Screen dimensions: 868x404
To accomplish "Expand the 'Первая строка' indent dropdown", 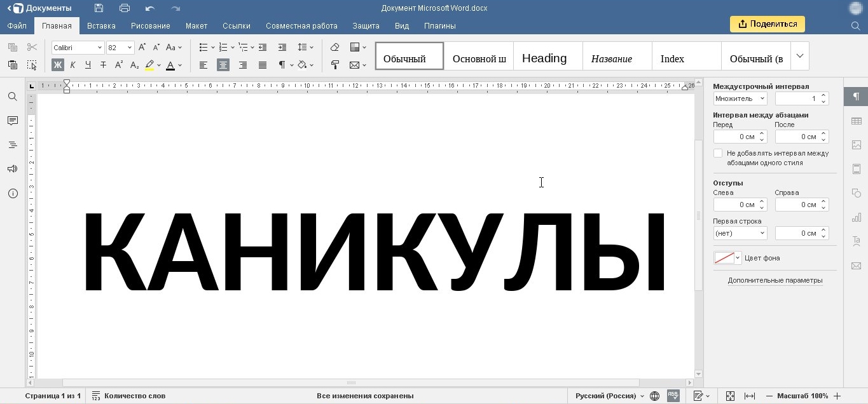I will click(x=761, y=233).
